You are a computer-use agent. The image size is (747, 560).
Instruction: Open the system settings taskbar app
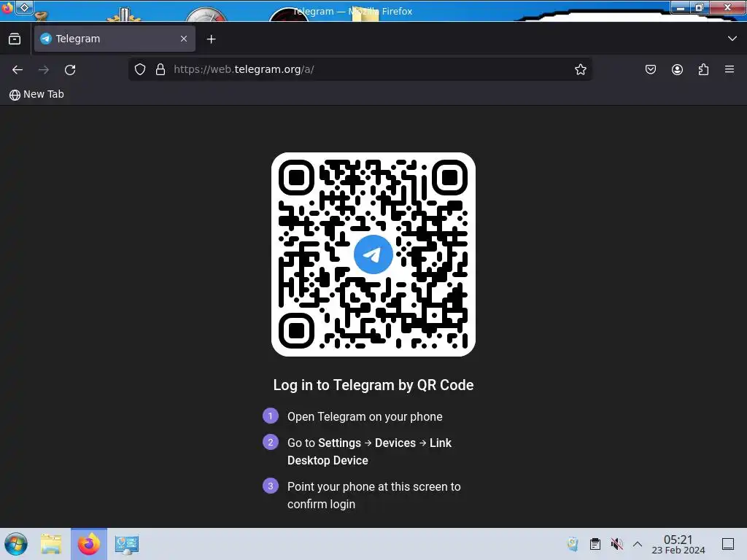click(x=127, y=544)
